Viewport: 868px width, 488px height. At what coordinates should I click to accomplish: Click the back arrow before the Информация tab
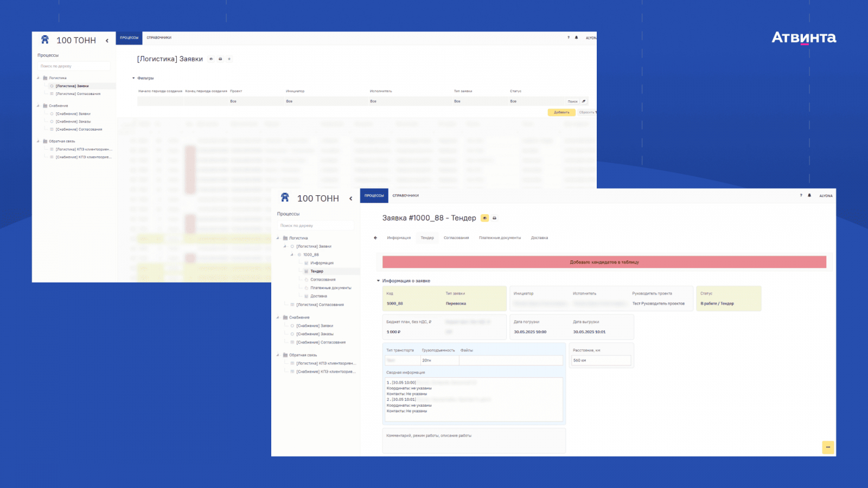coord(375,237)
